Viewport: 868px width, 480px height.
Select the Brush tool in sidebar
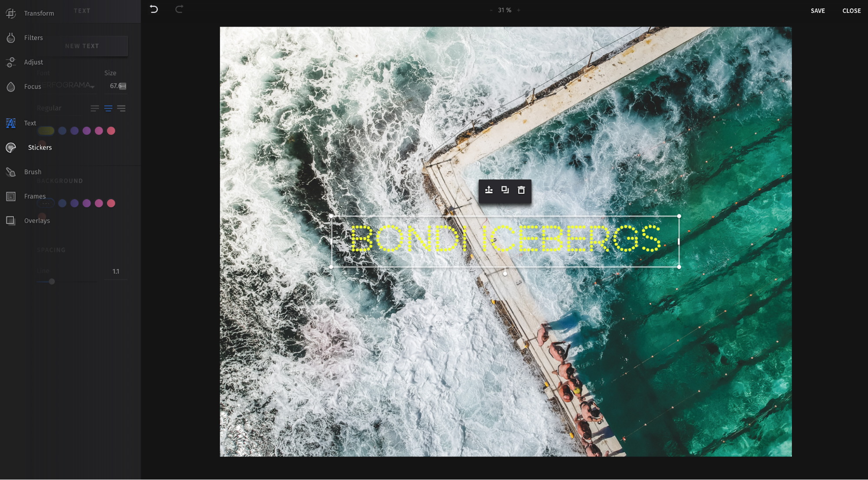pos(33,172)
